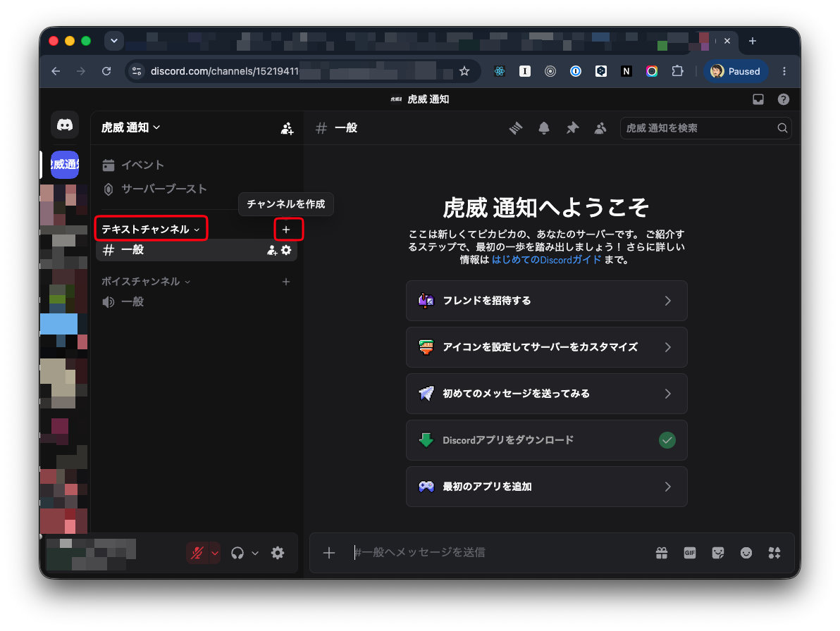The width and height of the screenshot is (840, 631).
Task: Click フレンドを招待する card
Action: click(546, 301)
